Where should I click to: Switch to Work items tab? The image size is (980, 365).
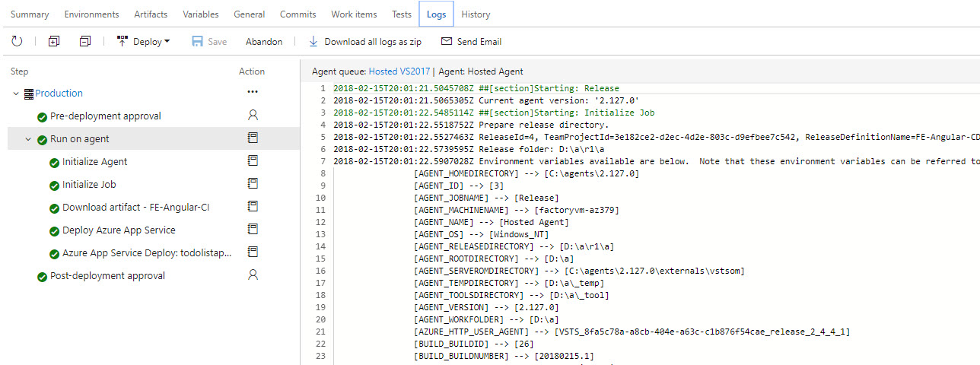click(x=354, y=14)
